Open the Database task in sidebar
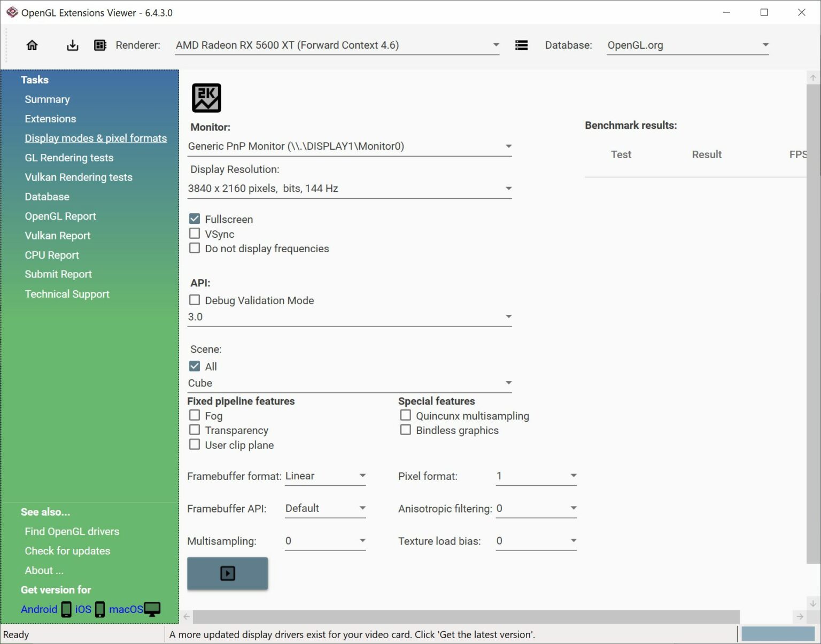The image size is (821, 644). tap(47, 197)
